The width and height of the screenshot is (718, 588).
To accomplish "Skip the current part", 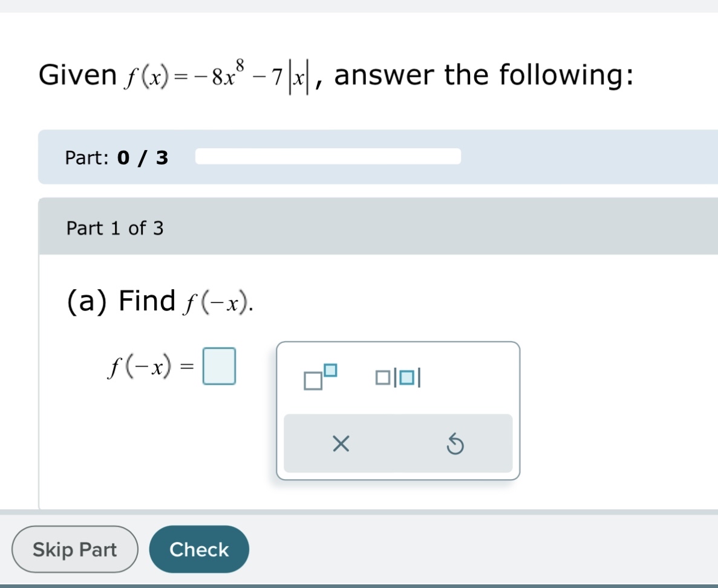I will pyautogui.click(x=74, y=549).
